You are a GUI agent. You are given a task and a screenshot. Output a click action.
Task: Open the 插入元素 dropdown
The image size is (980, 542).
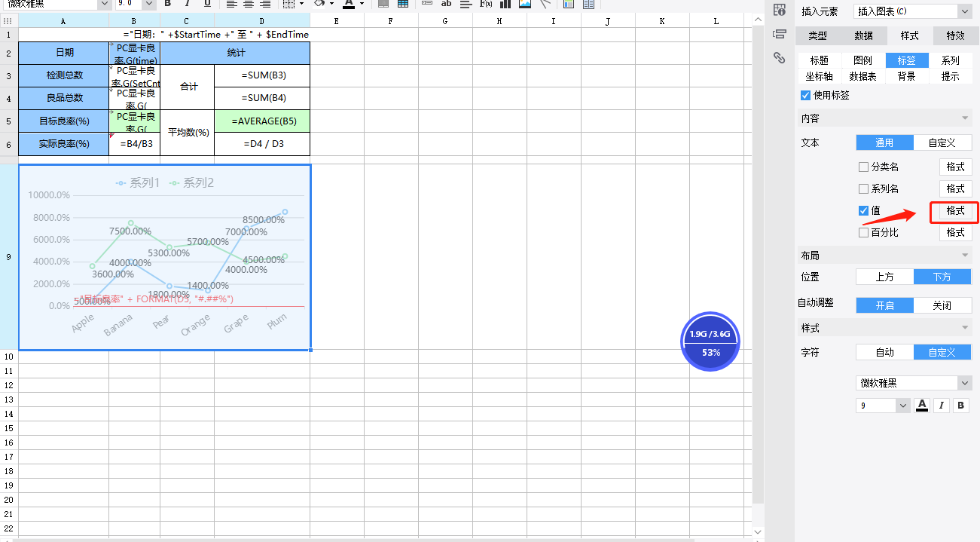pyautogui.click(x=913, y=11)
